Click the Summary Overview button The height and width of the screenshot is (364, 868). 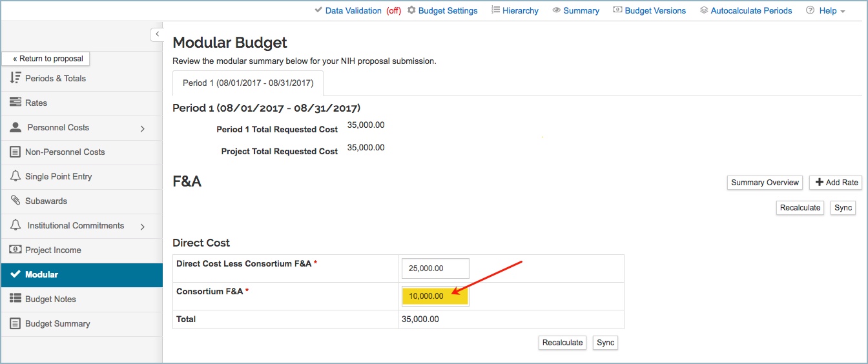(x=765, y=183)
